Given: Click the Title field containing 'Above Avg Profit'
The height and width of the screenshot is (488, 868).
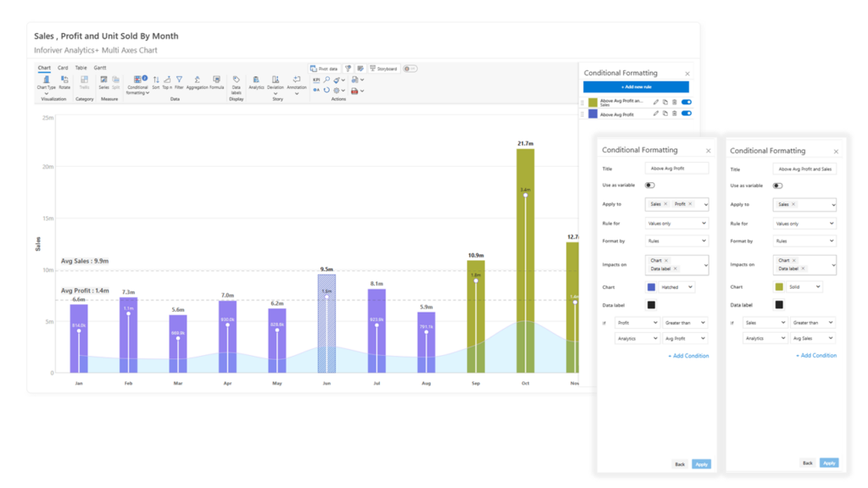Looking at the screenshot, I should [676, 169].
